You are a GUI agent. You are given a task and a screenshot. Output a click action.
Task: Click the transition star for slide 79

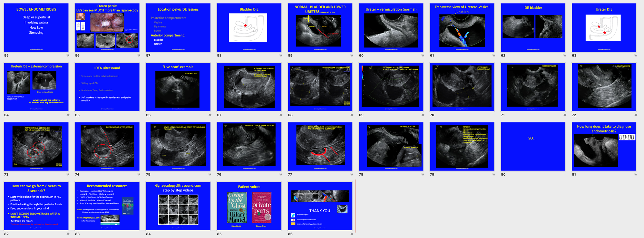(494, 174)
